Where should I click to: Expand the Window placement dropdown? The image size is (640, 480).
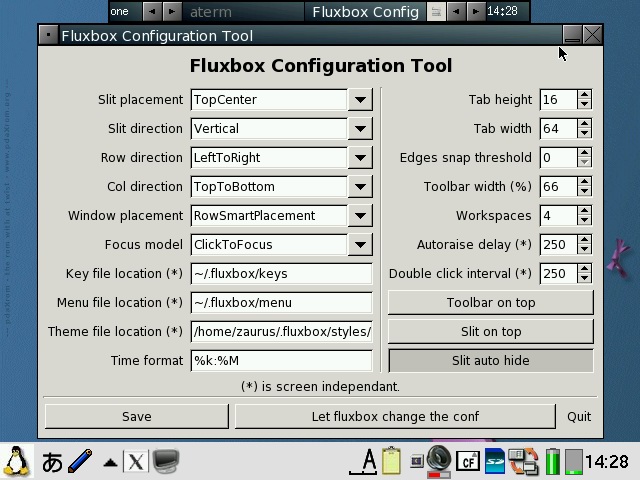point(360,215)
